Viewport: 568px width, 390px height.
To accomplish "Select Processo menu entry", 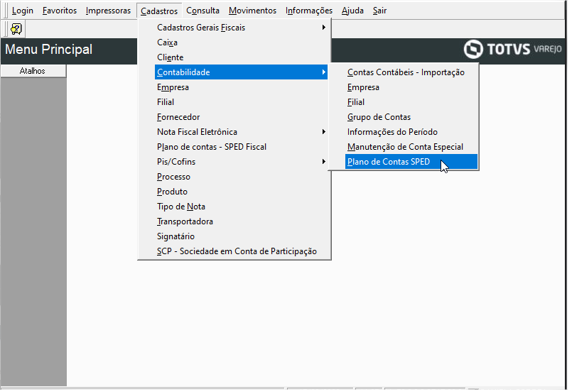I will coord(241,177).
